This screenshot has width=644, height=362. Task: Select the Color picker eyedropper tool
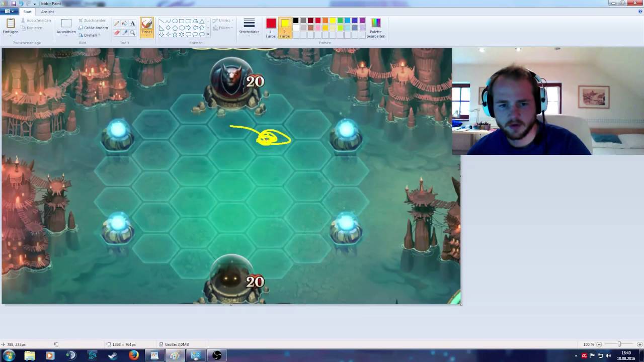pyautogui.click(x=125, y=33)
